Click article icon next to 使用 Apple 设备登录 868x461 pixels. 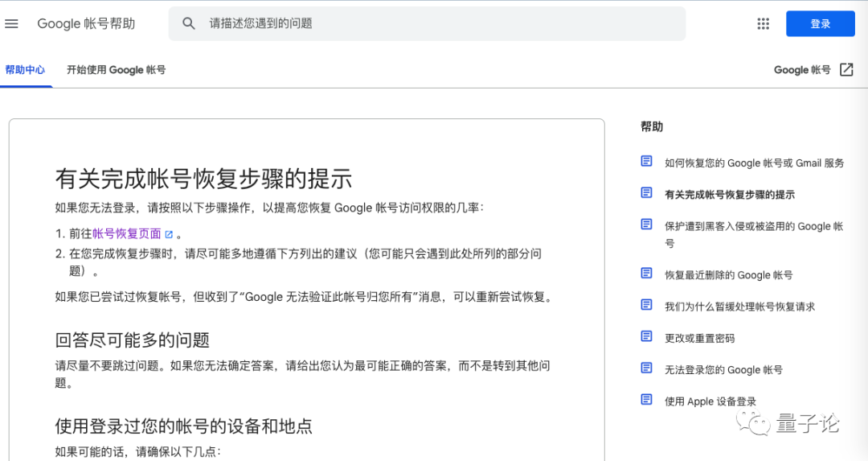click(646, 400)
